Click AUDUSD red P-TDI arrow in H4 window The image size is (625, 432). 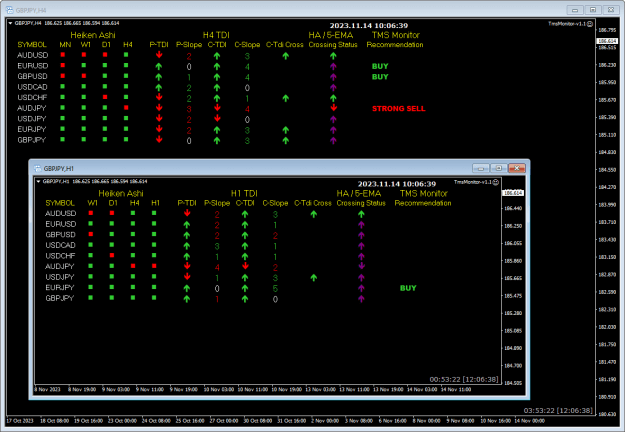[x=159, y=55]
